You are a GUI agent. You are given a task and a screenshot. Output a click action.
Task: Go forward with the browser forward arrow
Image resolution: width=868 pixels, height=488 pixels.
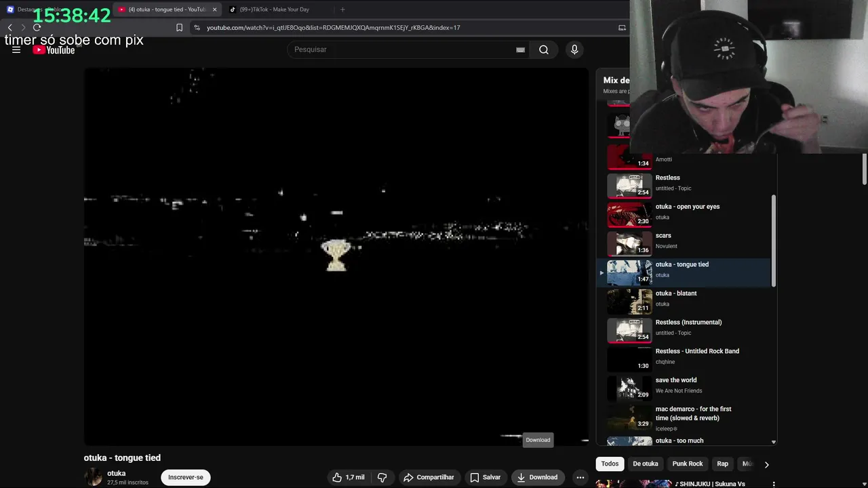(23, 28)
